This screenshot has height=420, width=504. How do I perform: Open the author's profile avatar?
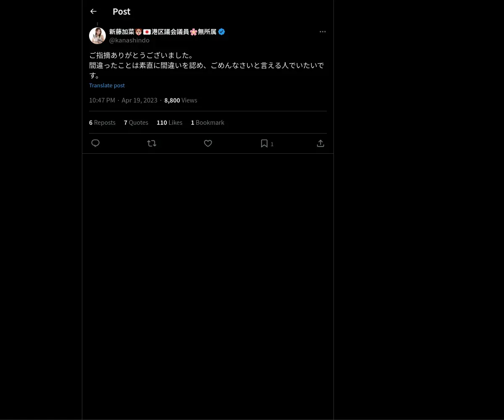click(x=97, y=36)
